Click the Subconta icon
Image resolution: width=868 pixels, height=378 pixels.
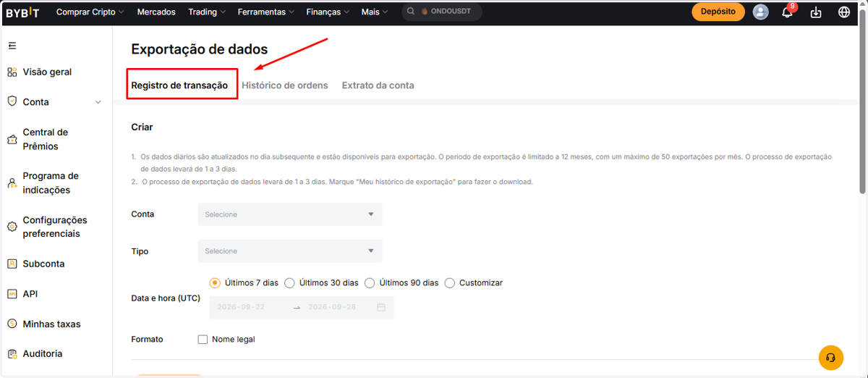click(x=12, y=264)
